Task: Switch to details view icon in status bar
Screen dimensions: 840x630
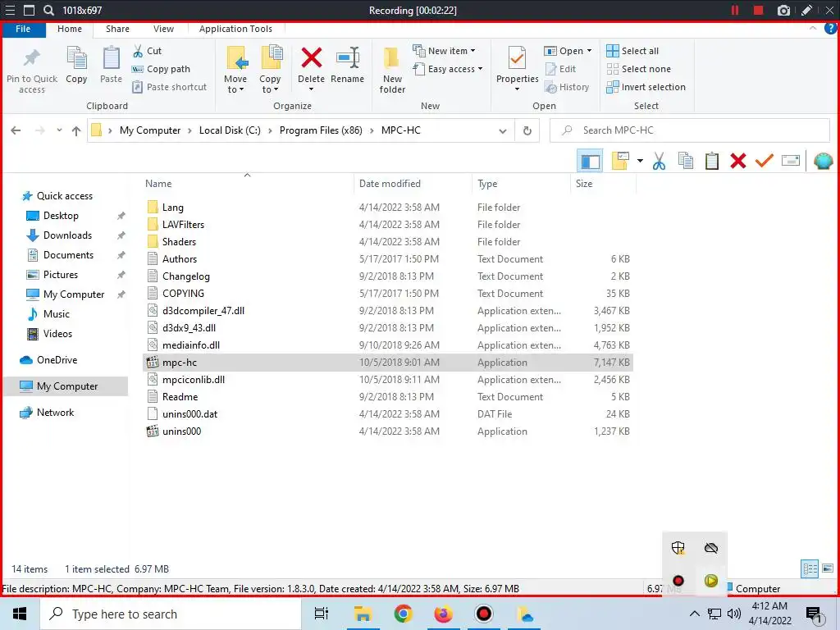Action: pos(810,568)
